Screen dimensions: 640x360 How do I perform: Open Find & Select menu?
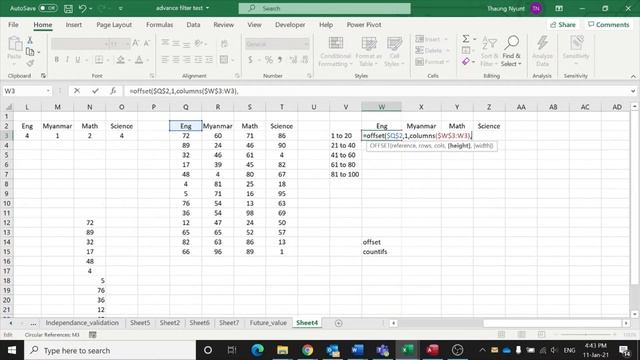[511, 51]
